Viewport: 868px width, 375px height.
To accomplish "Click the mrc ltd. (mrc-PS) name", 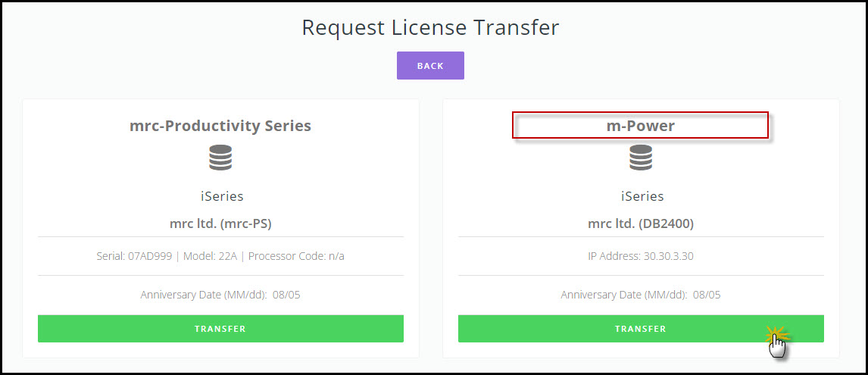I will click(220, 223).
